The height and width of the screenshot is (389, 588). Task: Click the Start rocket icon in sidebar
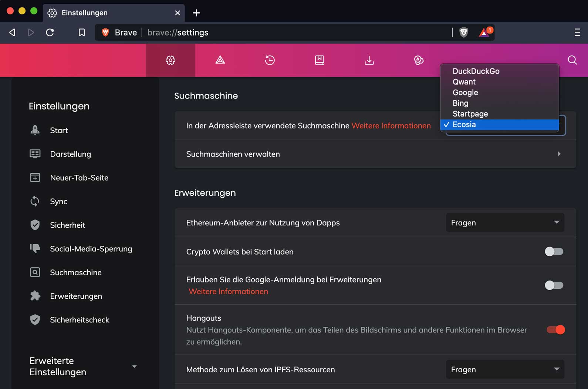[x=35, y=130]
